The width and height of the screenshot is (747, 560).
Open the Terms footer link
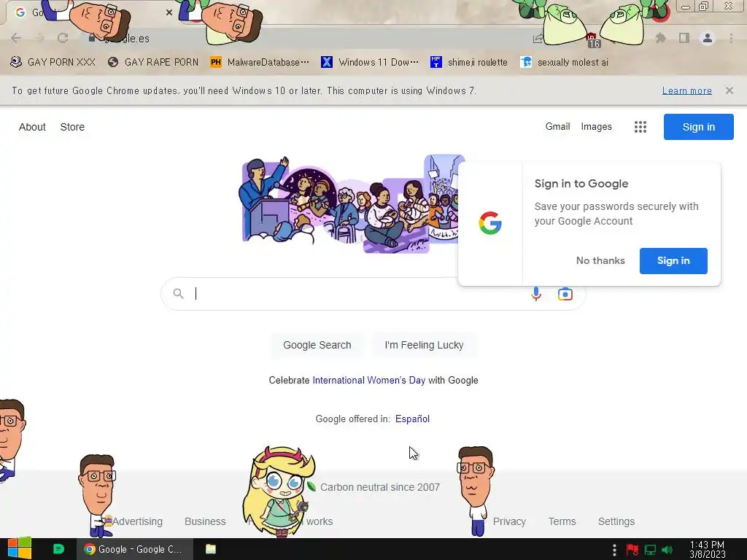pos(562,521)
